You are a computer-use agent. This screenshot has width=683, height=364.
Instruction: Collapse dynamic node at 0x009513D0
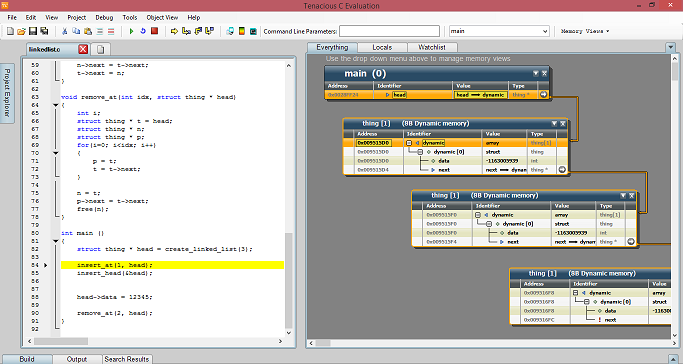click(409, 143)
